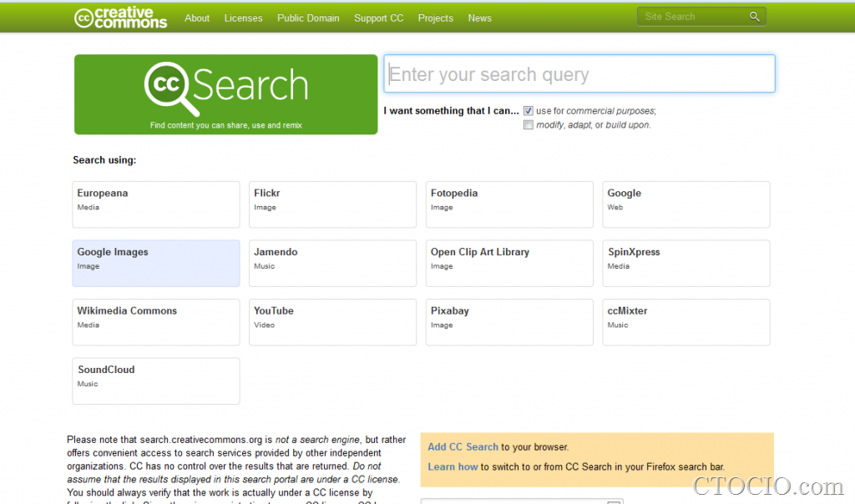855x504 pixels.
Task: Uncheck use for commercial purposes
Action: click(x=529, y=111)
